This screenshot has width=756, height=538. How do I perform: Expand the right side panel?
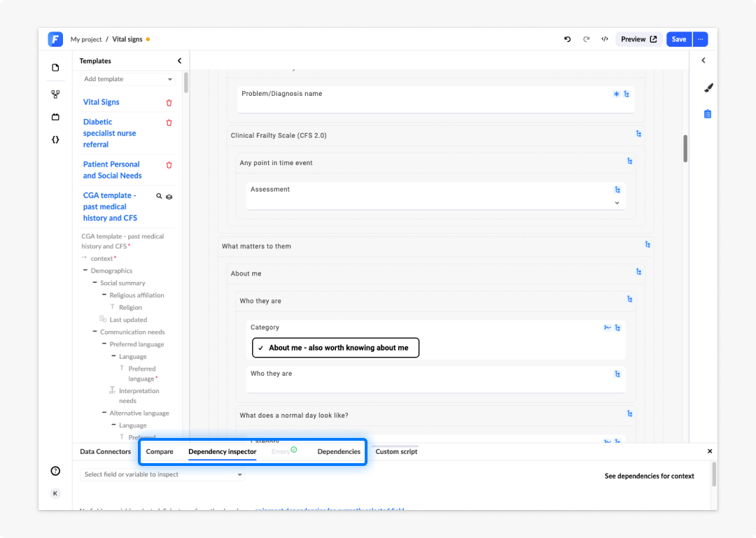point(703,60)
